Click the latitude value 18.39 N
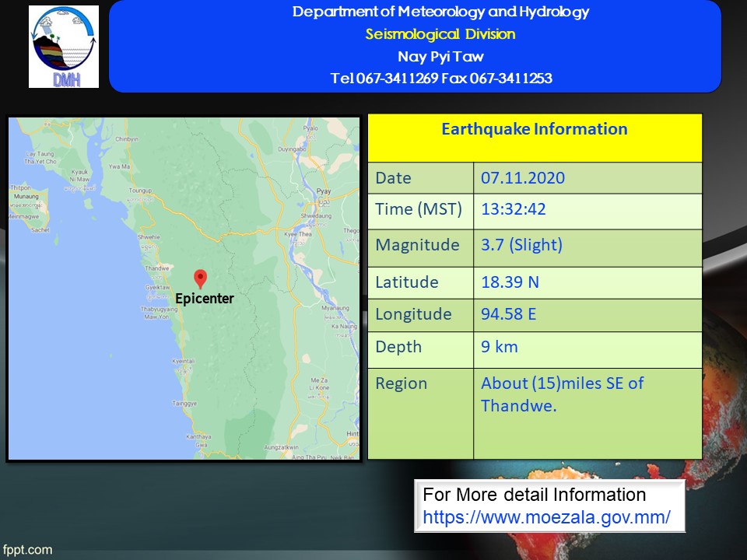Screen dimensions: 747x560 click(x=510, y=282)
